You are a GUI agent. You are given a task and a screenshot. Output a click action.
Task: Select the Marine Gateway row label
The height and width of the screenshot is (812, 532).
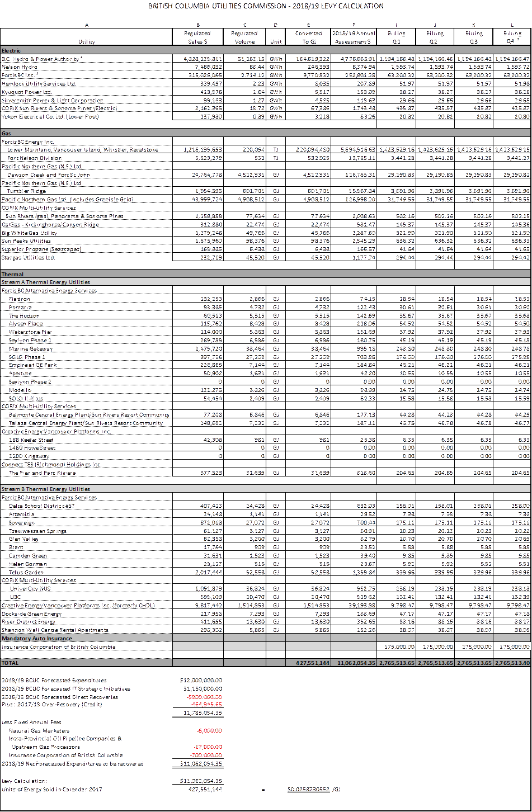[30, 348]
